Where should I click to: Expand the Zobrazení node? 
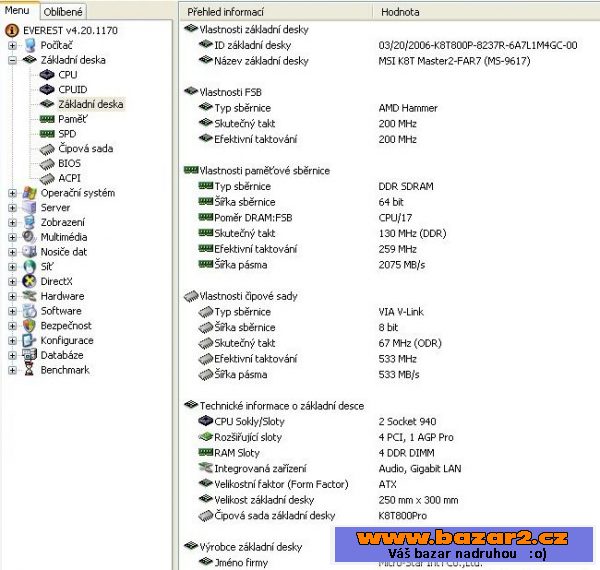(x=12, y=222)
